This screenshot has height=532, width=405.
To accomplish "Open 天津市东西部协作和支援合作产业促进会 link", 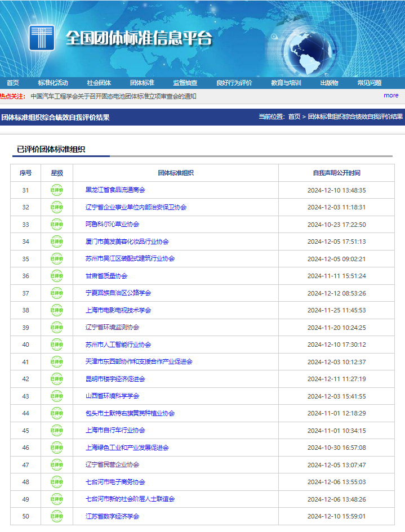I will (139, 361).
